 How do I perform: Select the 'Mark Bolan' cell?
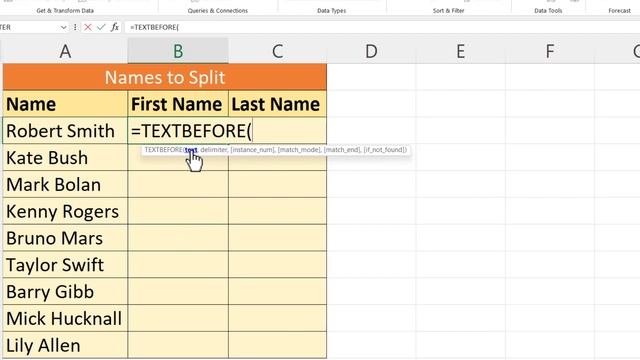pyautogui.click(x=65, y=184)
